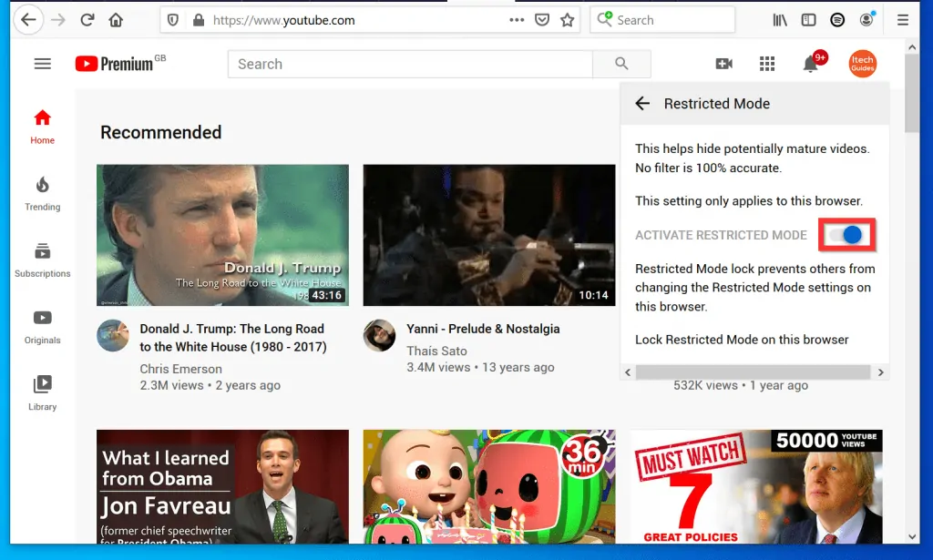Click the Restricted Mode panel scrollbar track
The height and width of the screenshot is (560, 933).
(754, 372)
